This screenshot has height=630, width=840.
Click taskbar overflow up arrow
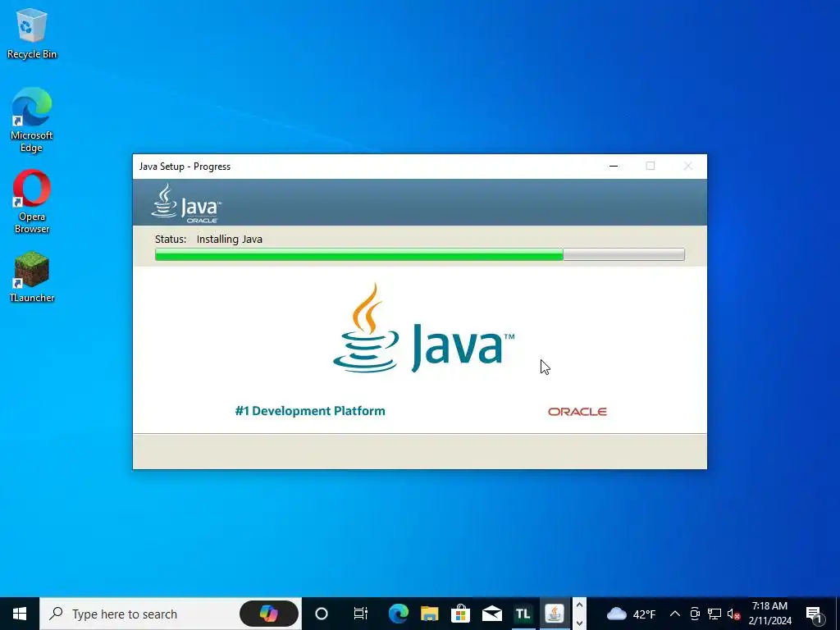pos(579,605)
